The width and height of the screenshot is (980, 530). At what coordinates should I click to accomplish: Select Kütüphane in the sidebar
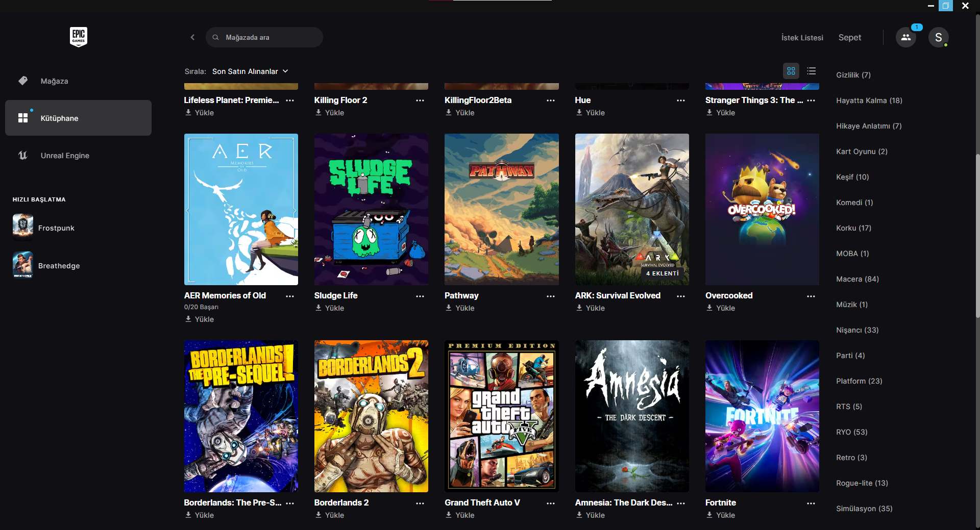[x=78, y=118]
